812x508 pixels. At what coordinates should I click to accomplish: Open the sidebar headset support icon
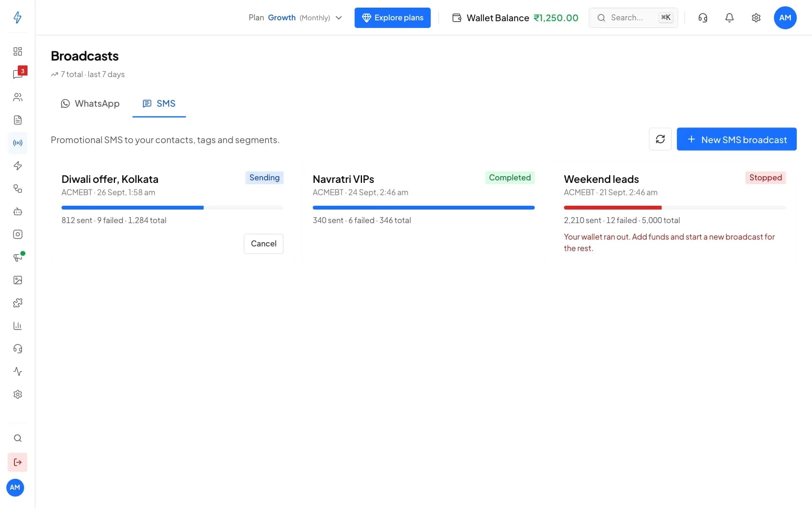click(17, 349)
